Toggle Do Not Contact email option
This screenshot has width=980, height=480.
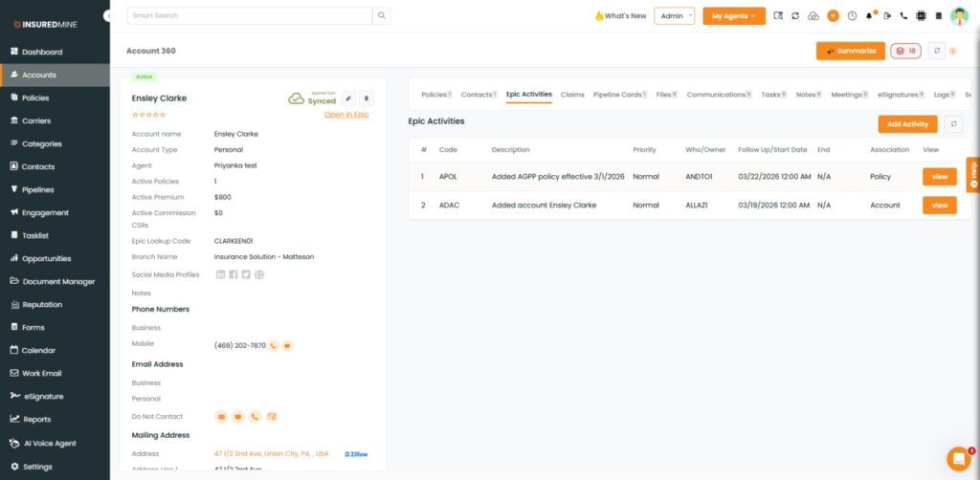coord(221,417)
